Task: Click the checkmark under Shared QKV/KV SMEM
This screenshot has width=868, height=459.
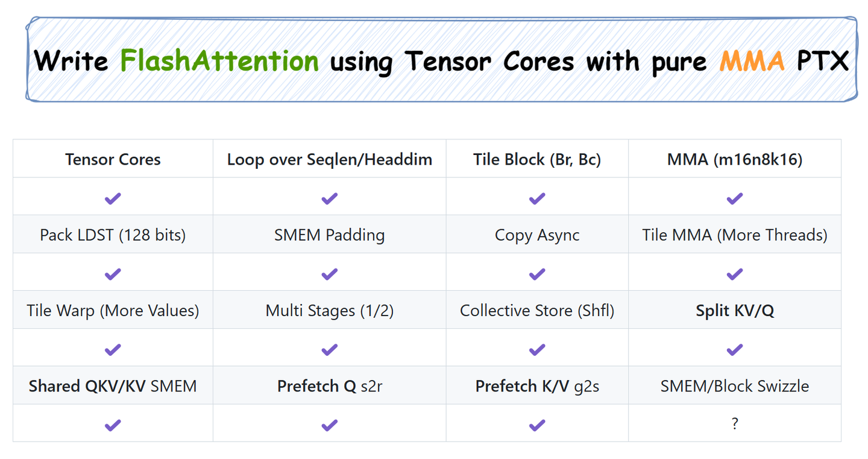Action: (113, 425)
